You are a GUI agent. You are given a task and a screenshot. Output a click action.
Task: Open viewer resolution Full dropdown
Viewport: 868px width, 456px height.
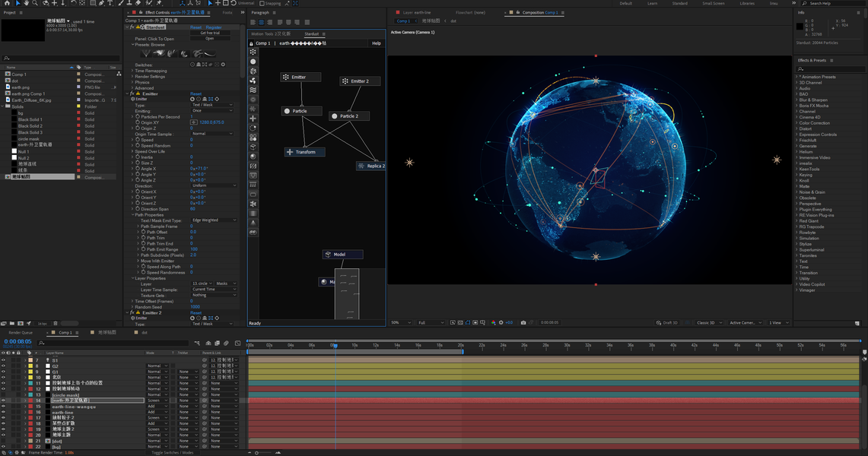click(431, 322)
